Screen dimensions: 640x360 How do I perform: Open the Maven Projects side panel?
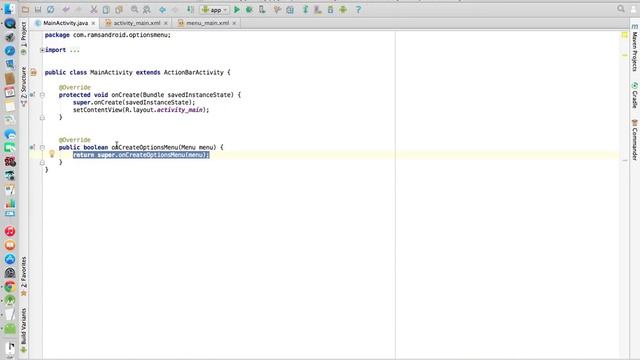pyautogui.click(x=635, y=48)
